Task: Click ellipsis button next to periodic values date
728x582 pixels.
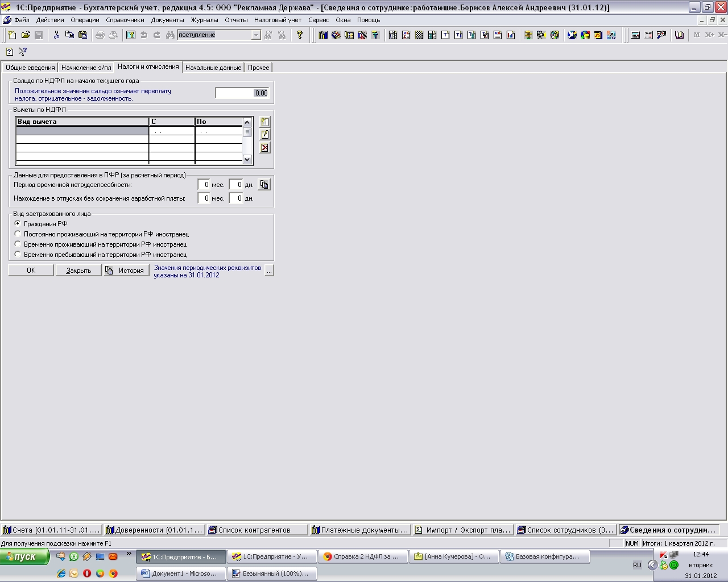Action: coord(269,271)
